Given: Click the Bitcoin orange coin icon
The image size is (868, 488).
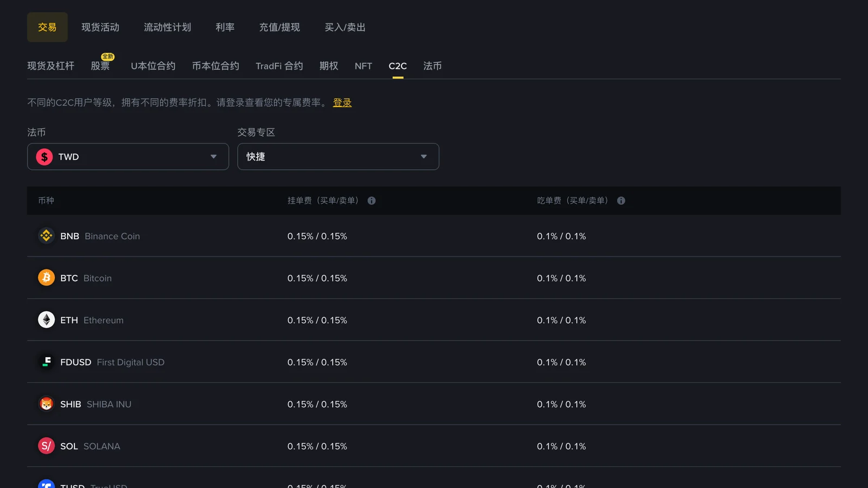Looking at the screenshot, I should 46,278.
